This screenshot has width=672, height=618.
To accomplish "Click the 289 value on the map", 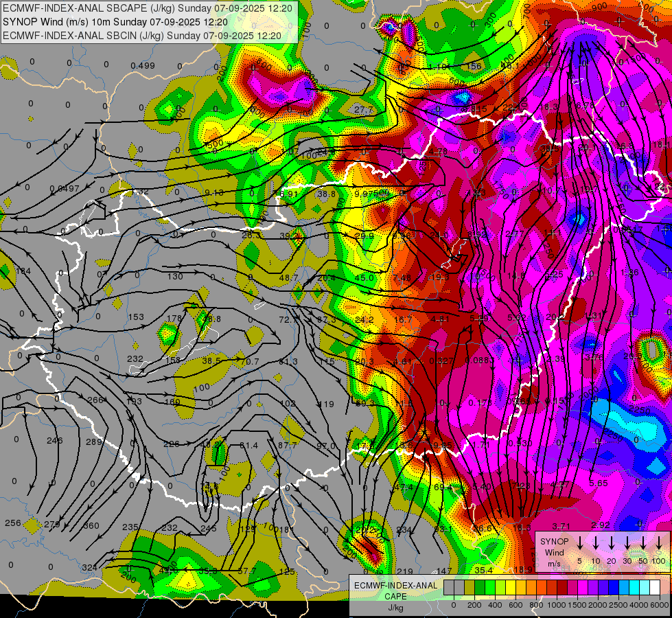I will coord(94,442).
